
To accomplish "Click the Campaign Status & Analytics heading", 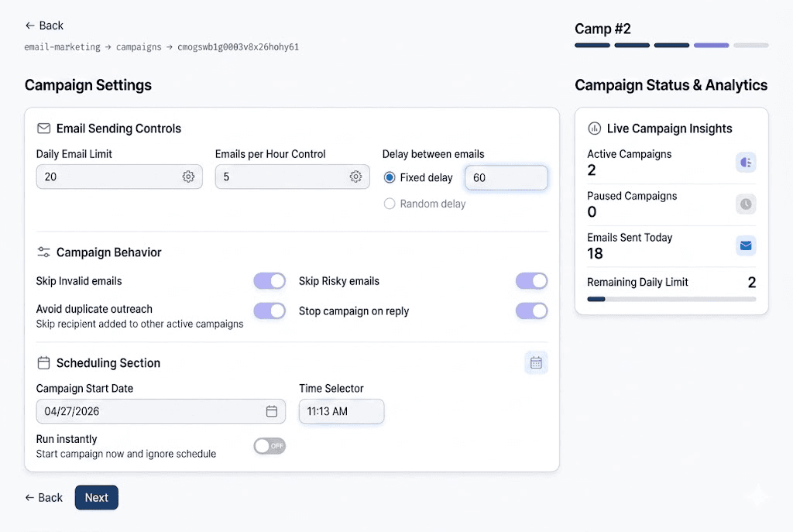I will pyautogui.click(x=671, y=85).
